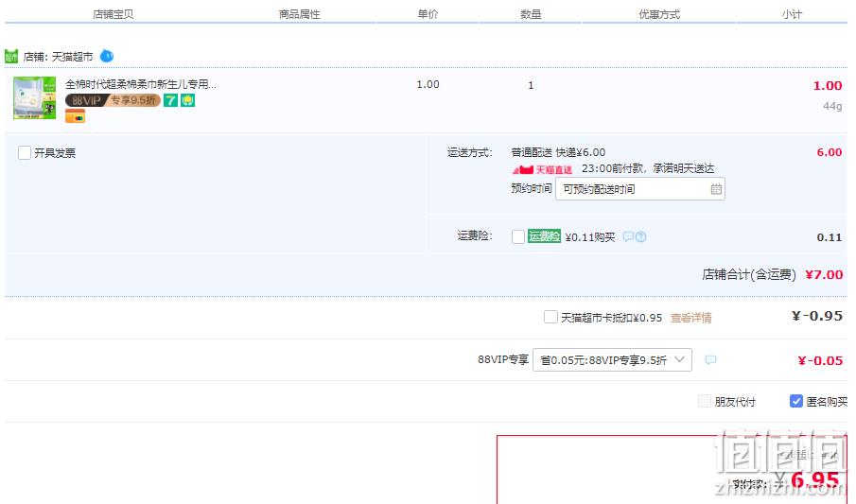Click the orange credit card icon
This screenshot has width=856, height=504.
point(76,115)
